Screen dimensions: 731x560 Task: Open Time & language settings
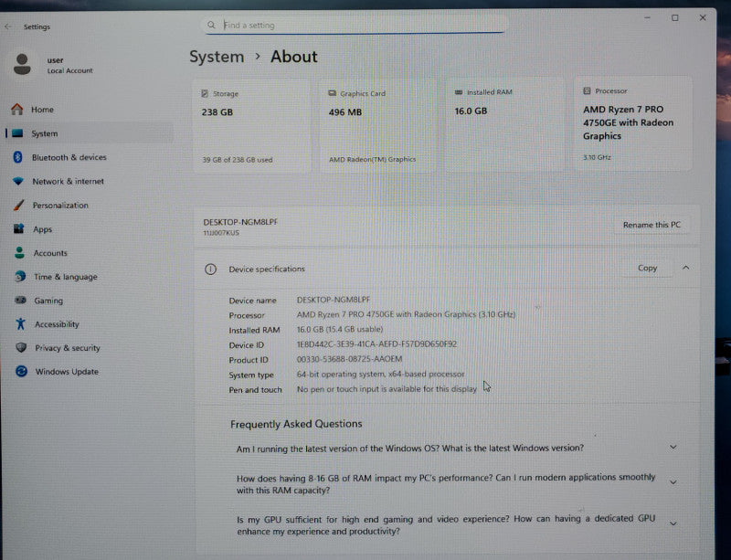(x=89, y=277)
